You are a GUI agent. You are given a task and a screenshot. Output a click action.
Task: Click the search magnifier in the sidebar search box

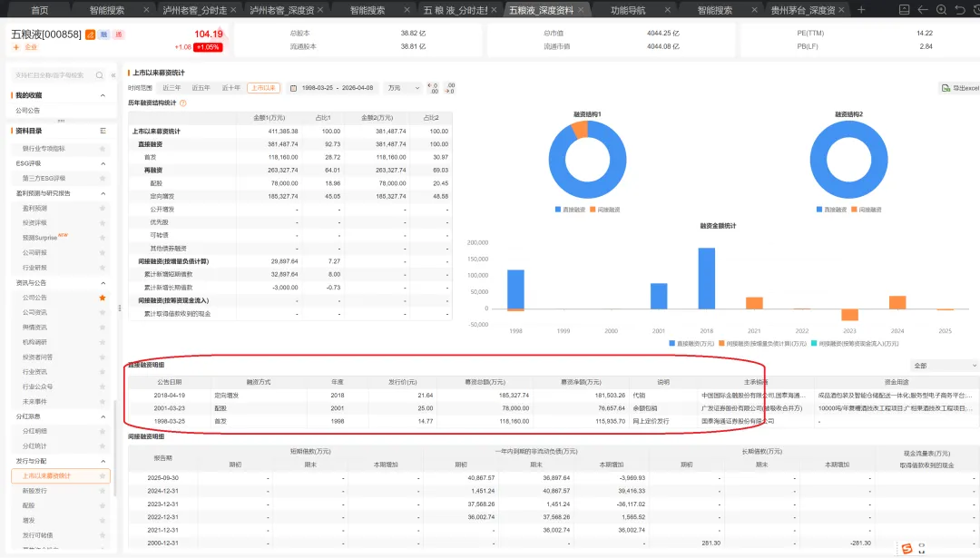[100, 75]
